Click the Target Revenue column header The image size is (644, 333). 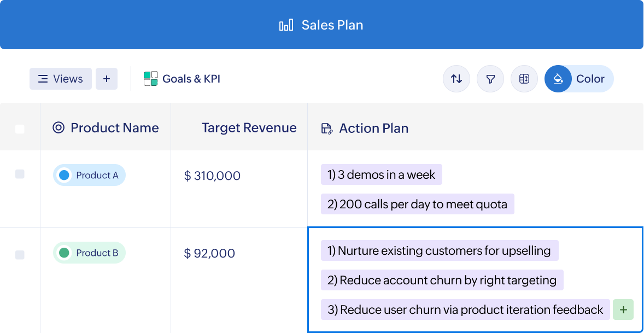249,128
